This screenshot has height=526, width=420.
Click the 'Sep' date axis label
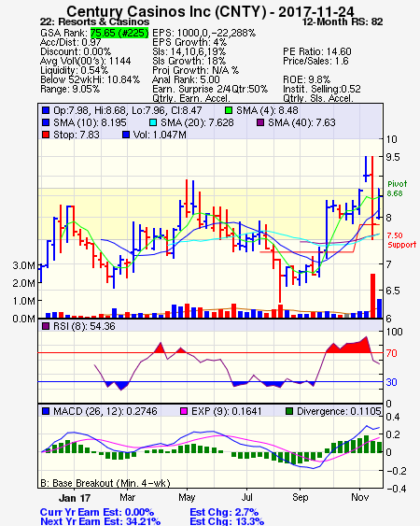[300, 497]
